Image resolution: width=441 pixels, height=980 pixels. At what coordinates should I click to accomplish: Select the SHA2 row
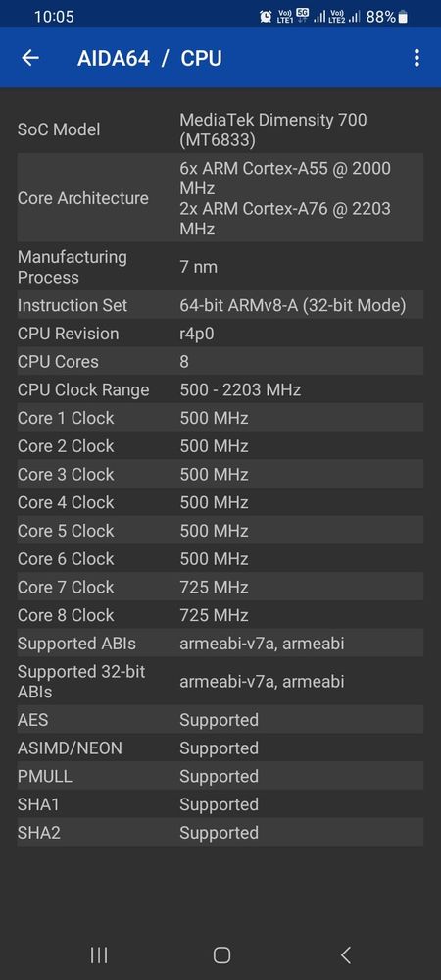[x=220, y=832]
